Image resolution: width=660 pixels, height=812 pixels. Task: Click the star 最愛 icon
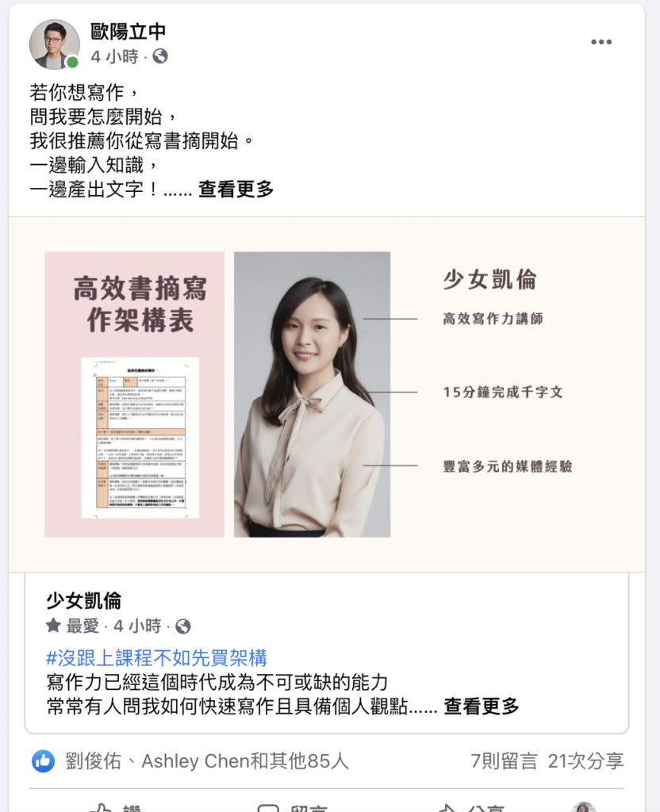point(53,626)
